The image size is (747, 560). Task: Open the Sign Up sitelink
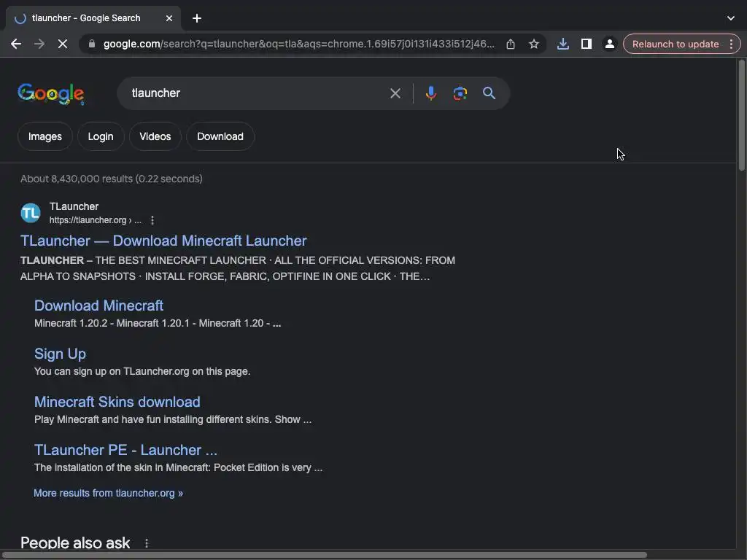[x=60, y=354]
